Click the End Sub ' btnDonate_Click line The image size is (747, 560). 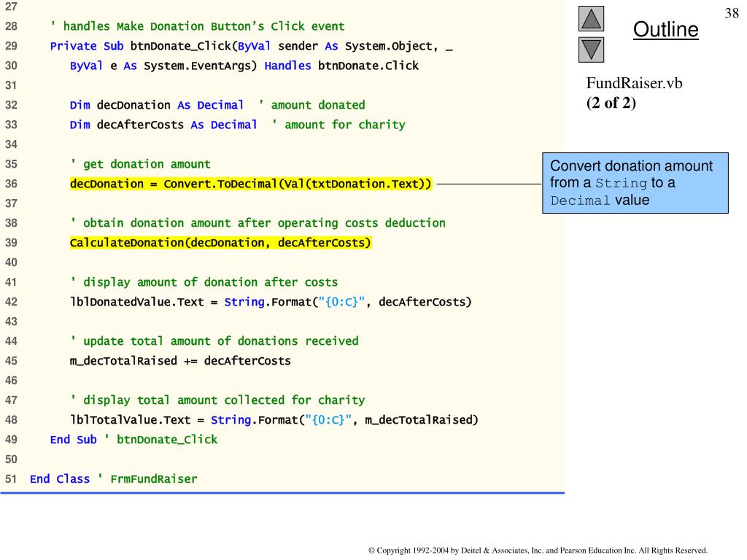point(134,440)
